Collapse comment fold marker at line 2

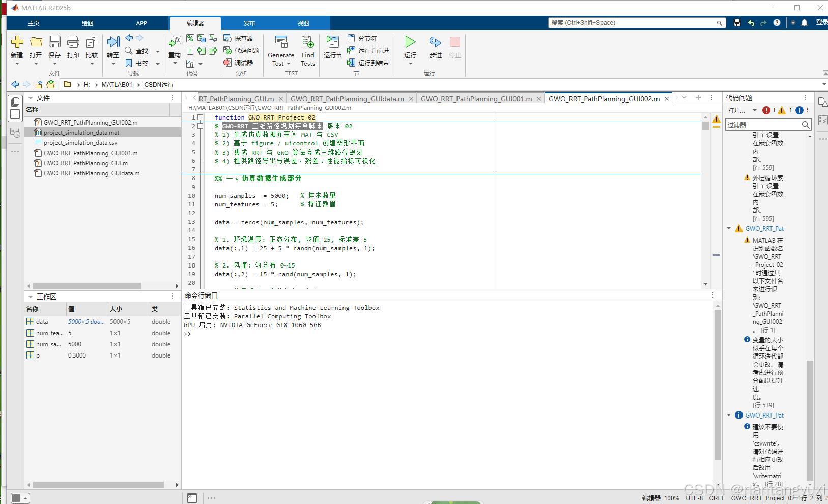point(201,126)
